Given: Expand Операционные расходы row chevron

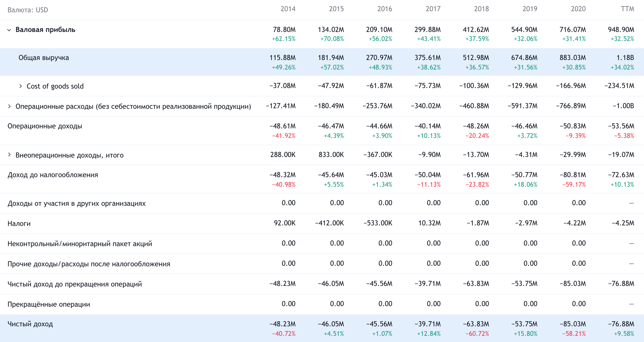Looking at the screenshot, I should [x=9, y=106].
